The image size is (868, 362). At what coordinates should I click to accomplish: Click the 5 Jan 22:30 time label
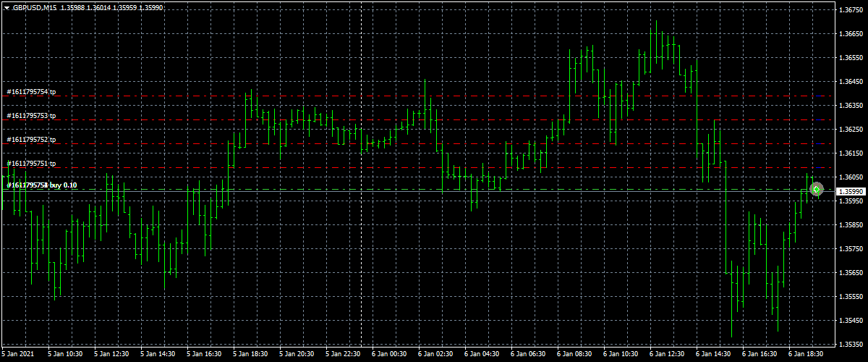click(x=342, y=355)
